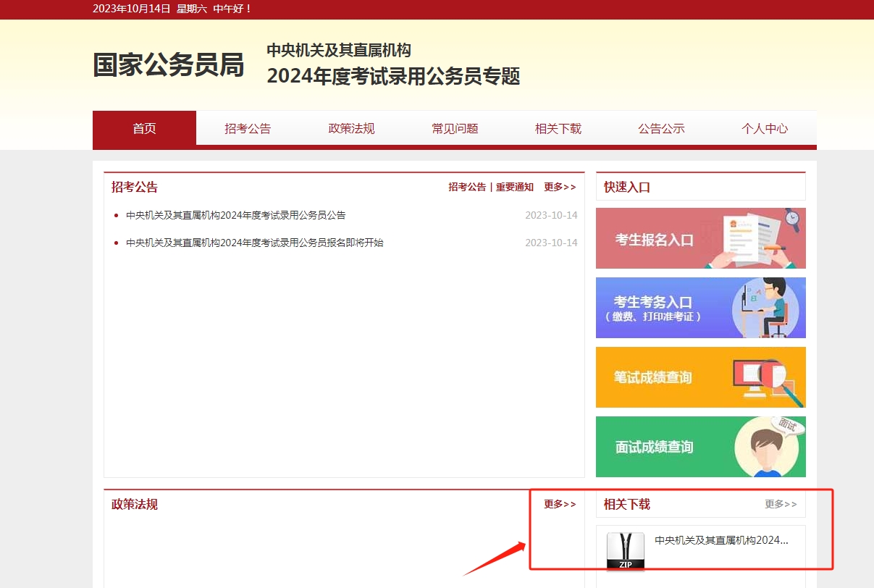Open the 招考公告 navigation tab
This screenshot has width=874, height=588.
point(248,129)
